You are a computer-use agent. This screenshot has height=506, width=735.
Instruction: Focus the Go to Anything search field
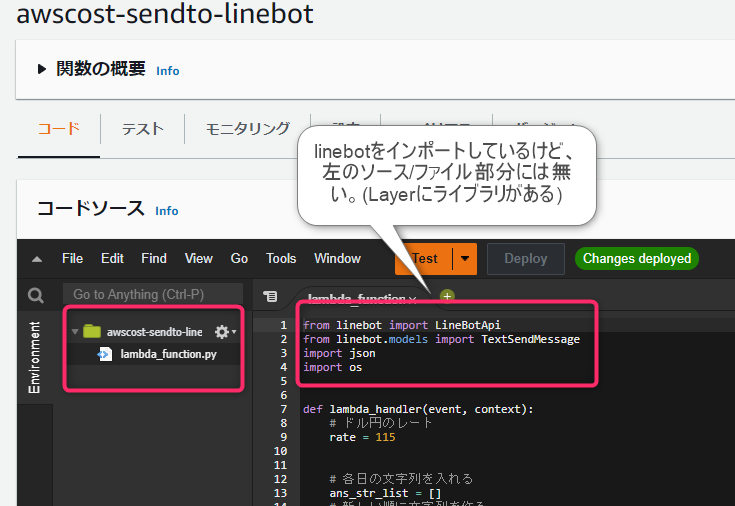point(153,295)
